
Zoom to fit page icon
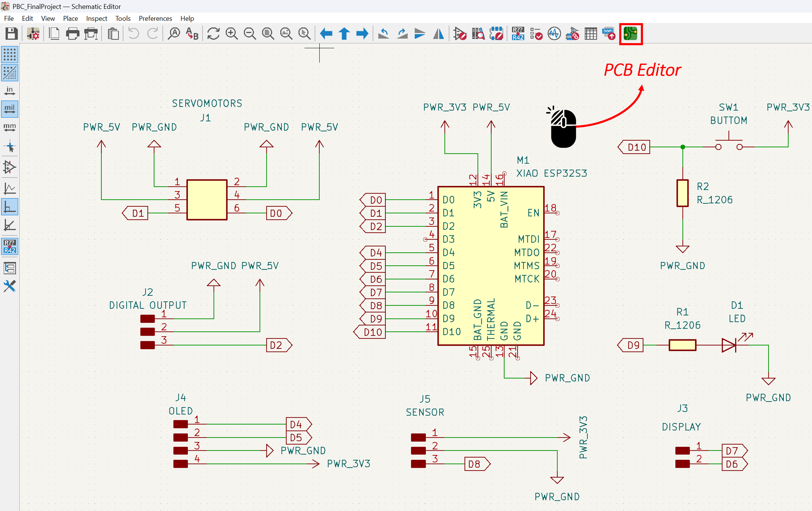[268, 34]
